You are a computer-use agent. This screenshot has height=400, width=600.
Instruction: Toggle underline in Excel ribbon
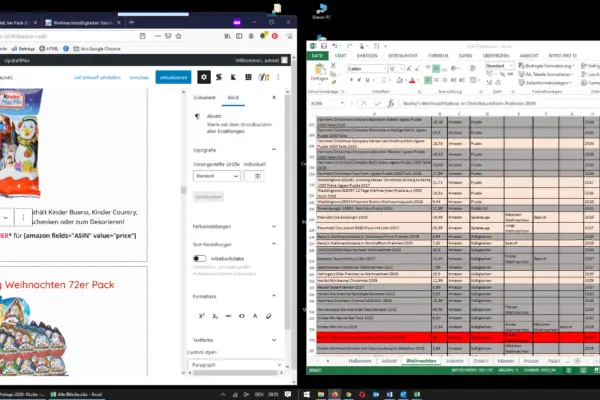coord(368,80)
